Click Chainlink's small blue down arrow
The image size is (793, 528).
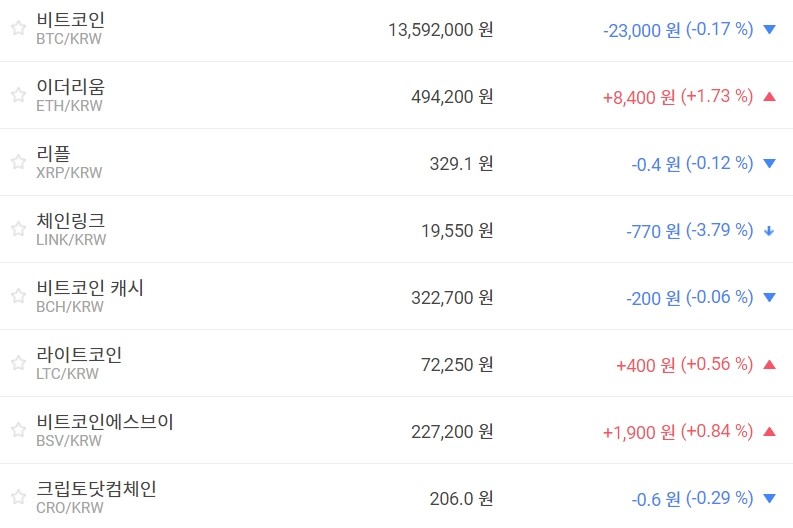(x=769, y=231)
